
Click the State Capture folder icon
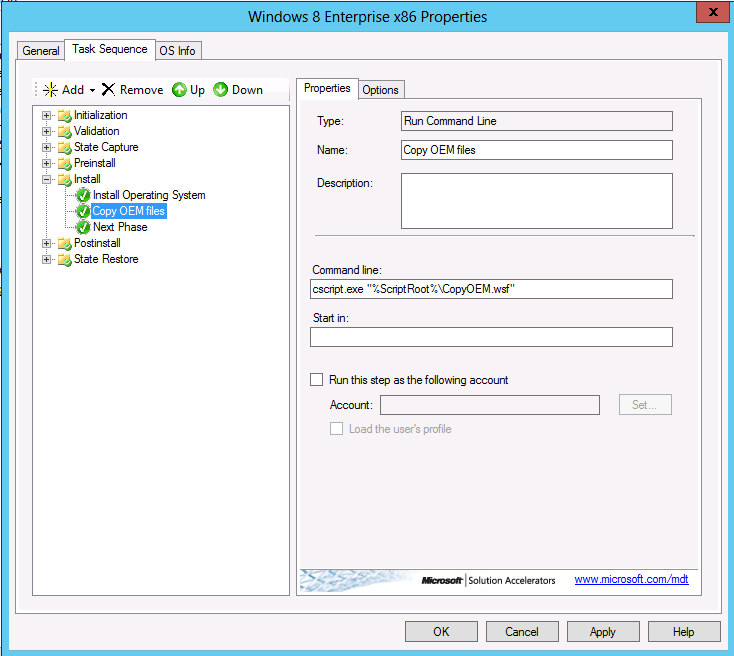65,147
